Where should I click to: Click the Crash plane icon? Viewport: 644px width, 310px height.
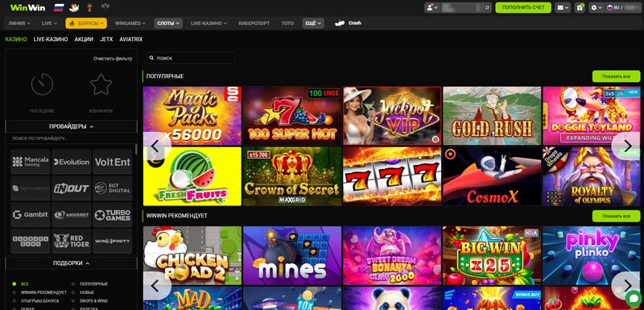[x=339, y=23]
